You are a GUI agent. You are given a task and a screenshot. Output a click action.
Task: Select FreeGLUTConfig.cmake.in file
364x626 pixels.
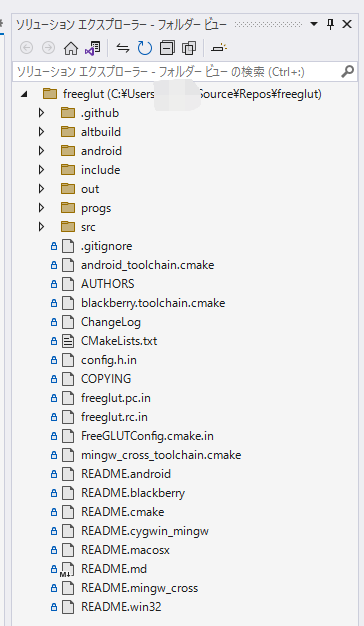147,436
